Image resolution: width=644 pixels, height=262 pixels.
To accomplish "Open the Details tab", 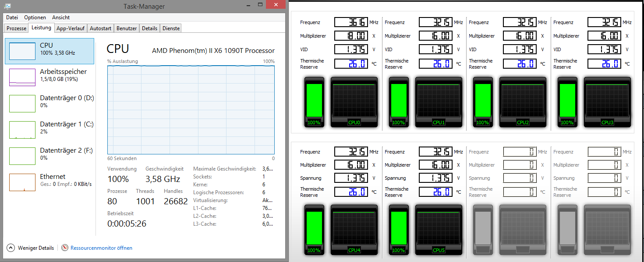I will pyautogui.click(x=149, y=28).
